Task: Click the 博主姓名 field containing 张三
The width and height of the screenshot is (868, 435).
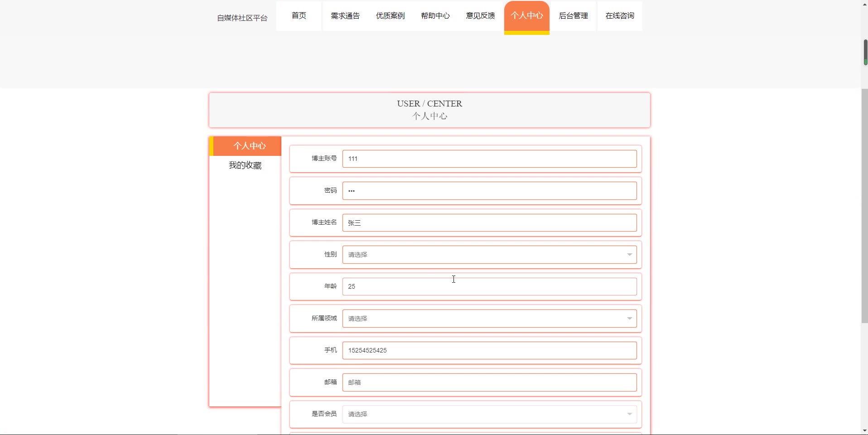Action: 489,223
